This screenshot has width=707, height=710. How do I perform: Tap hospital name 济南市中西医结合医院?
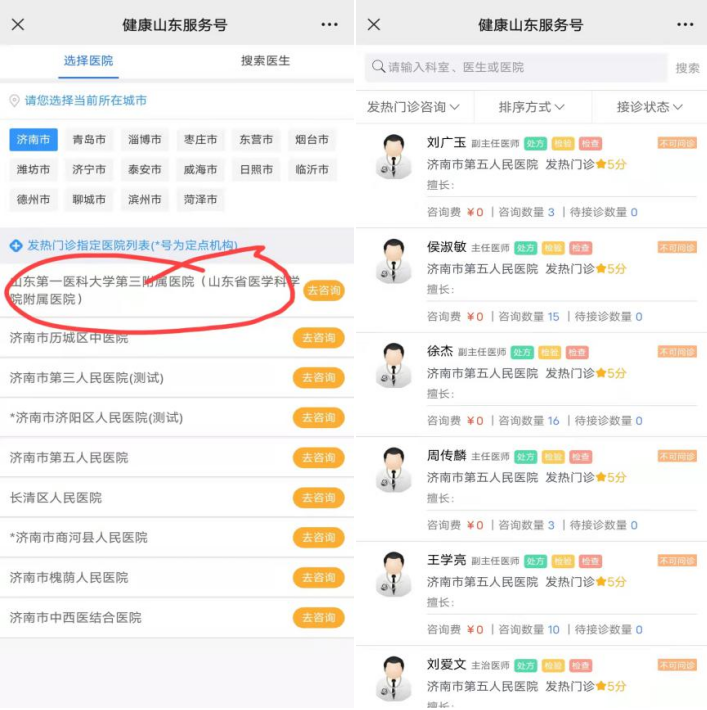click(76, 618)
